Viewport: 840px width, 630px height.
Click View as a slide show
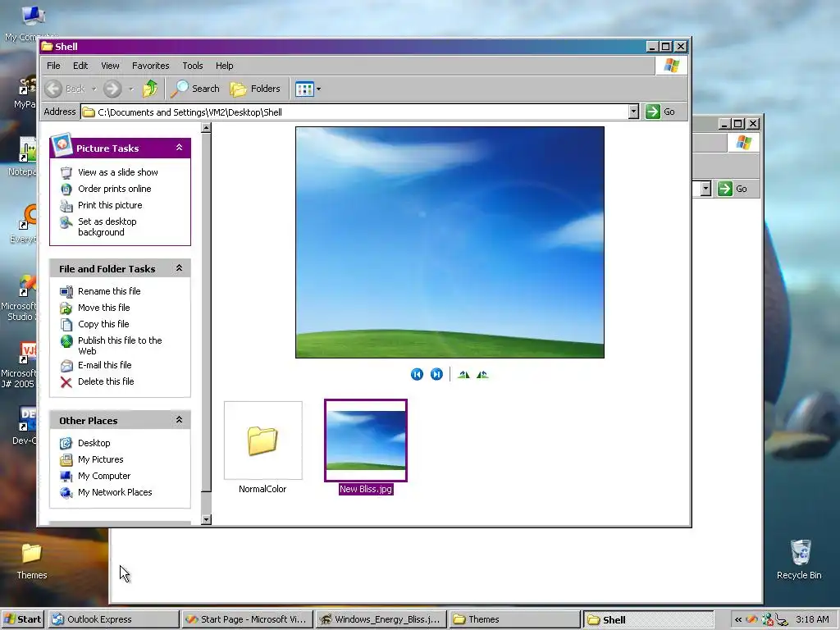coord(118,172)
